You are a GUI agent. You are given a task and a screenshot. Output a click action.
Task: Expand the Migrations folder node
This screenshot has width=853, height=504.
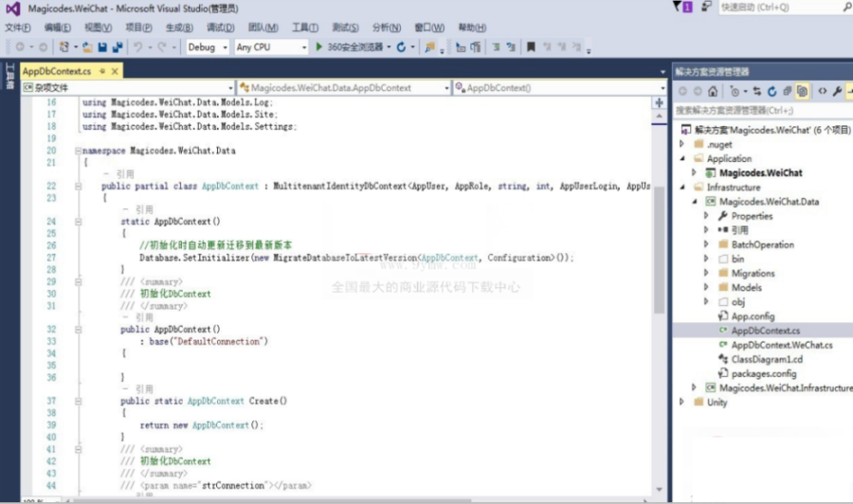[x=706, y=273]
